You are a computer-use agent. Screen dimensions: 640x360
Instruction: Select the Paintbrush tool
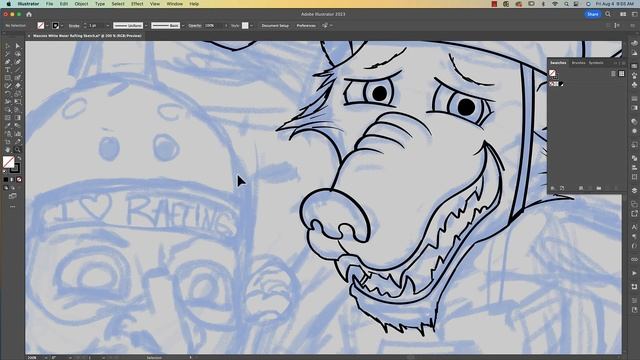pyautogui.click(x=18, y=78)
